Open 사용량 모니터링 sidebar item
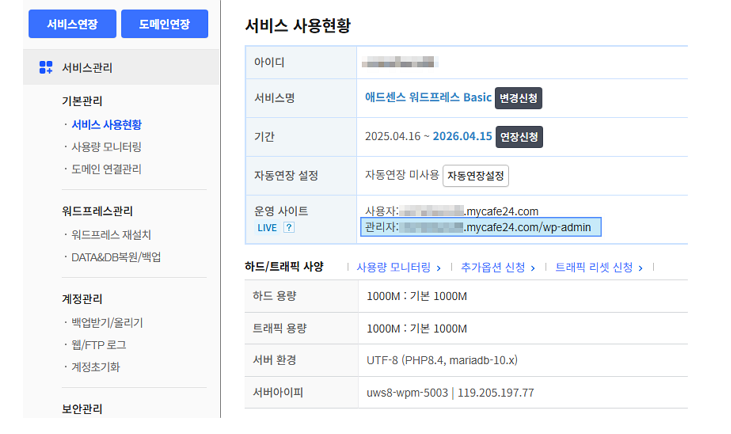This screenshot has width=731, height=434. pos(106,147)
